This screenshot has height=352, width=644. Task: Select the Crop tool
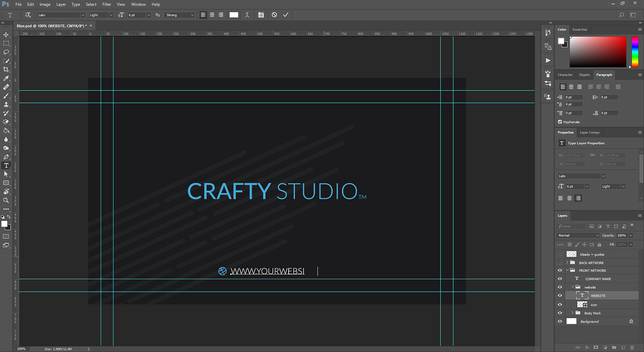click(x=6, y=70)
